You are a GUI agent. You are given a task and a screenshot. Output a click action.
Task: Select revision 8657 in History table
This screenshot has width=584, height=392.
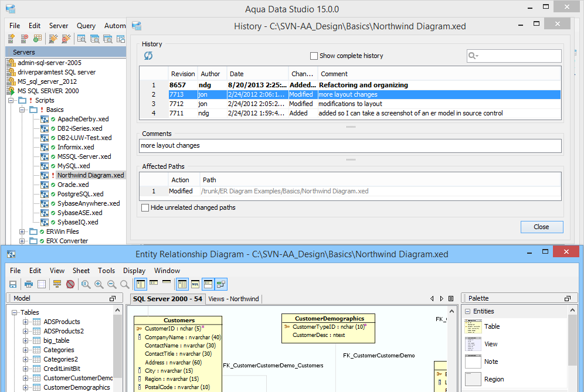(x=350, y=85)
